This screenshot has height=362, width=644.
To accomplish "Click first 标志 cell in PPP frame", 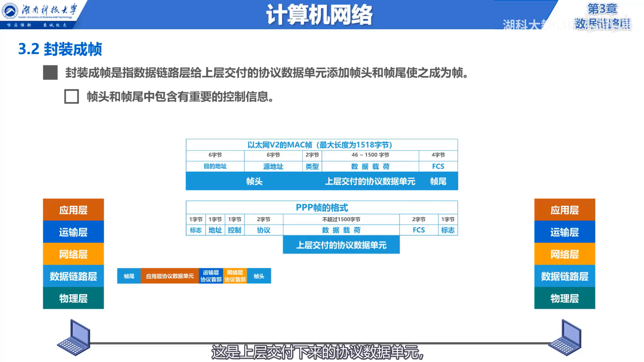I will 196,230.
